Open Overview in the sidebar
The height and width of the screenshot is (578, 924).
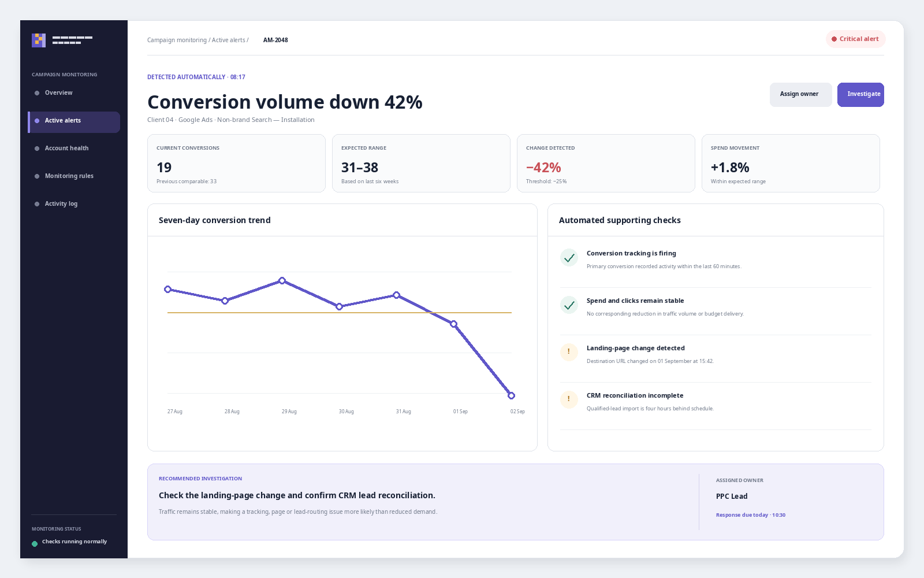(x=74, y=93)
